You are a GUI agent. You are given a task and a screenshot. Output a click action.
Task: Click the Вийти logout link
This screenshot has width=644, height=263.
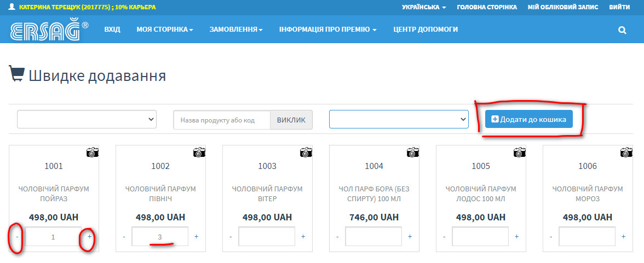pyautogui.click(x=619, y=7)
